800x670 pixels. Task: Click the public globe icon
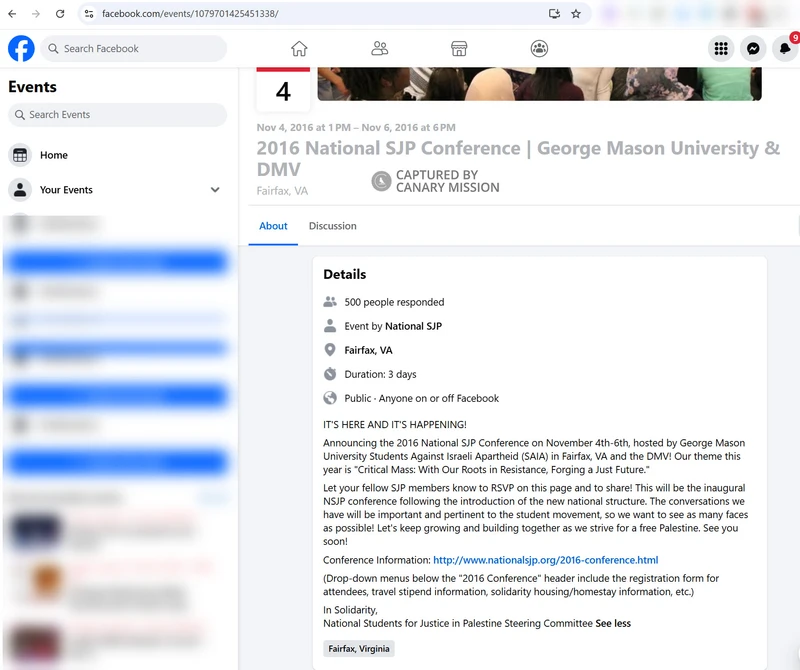(x=330, y=398)
